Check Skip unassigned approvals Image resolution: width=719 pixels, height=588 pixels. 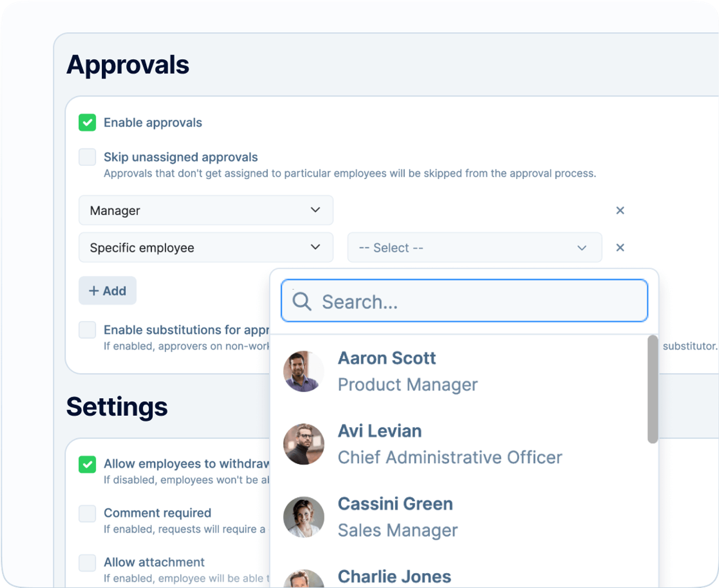[87, 157]
